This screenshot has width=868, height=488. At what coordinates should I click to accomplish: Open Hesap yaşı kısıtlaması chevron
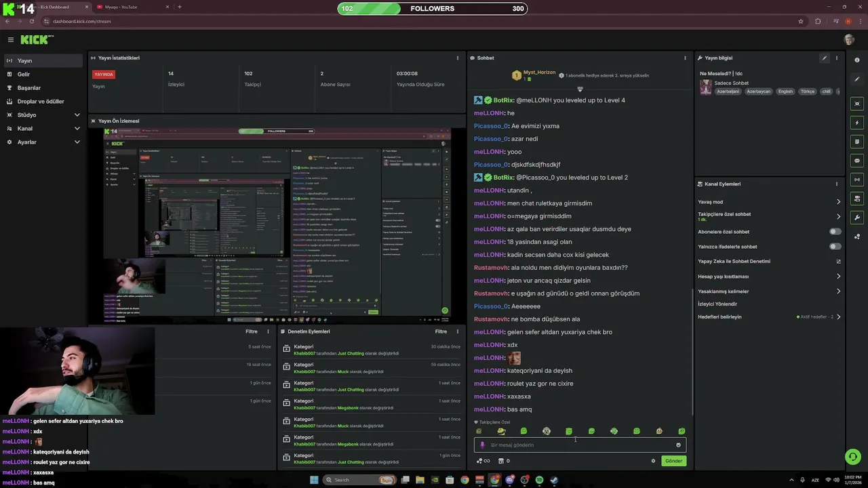coord(838,277)
